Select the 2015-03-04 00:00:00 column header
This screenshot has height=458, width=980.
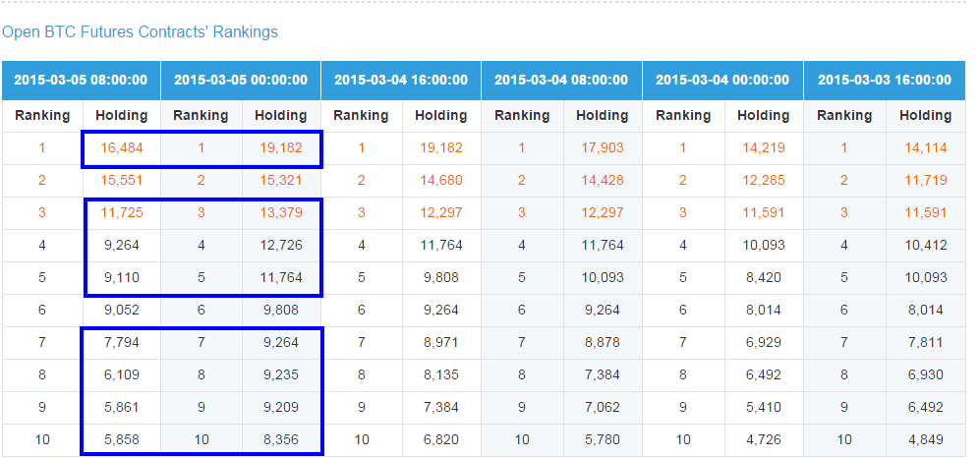click(722, 80)
